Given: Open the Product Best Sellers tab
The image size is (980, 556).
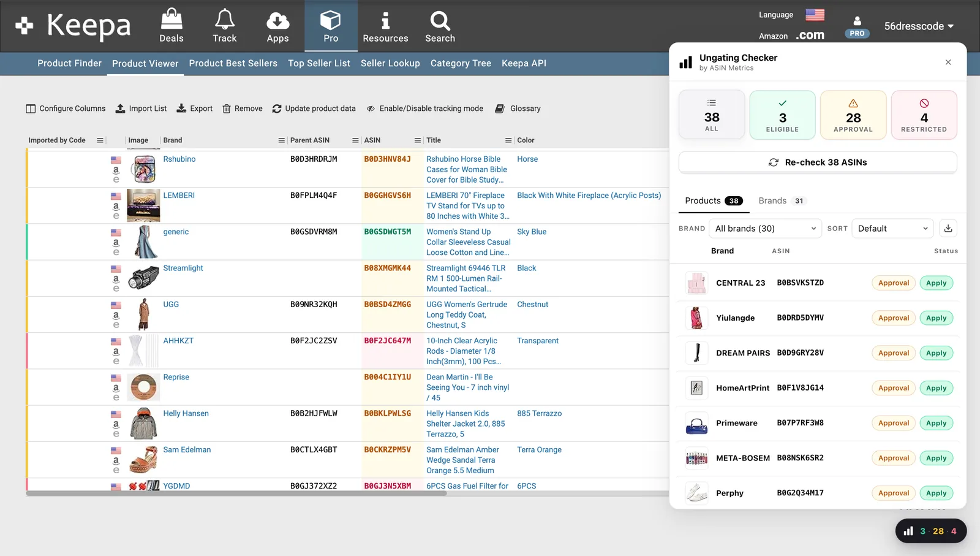Looking at the screenshot, I should click(233, 63).
